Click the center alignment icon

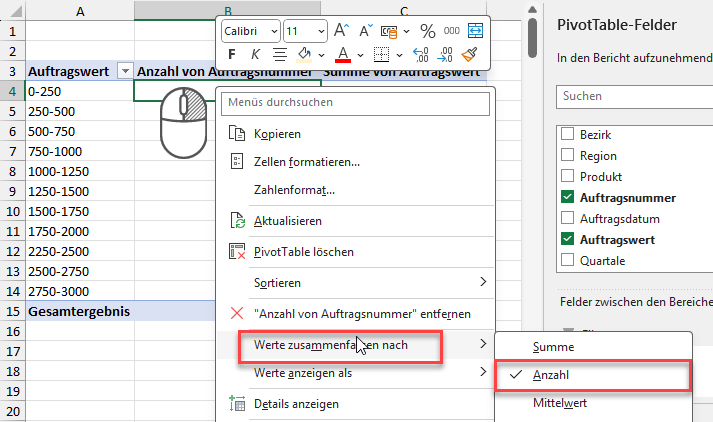point(278,54)
